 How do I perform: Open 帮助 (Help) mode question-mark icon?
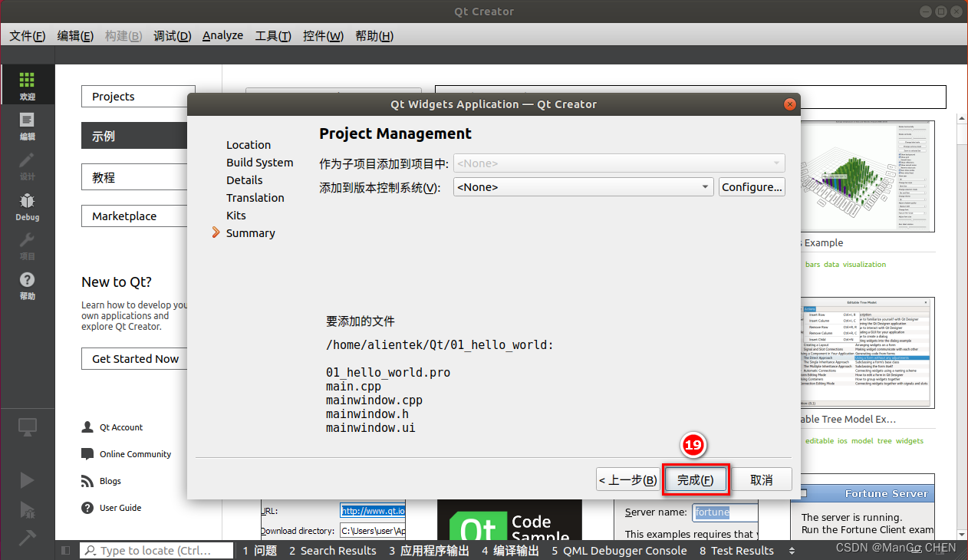click(x=27, y=285)
